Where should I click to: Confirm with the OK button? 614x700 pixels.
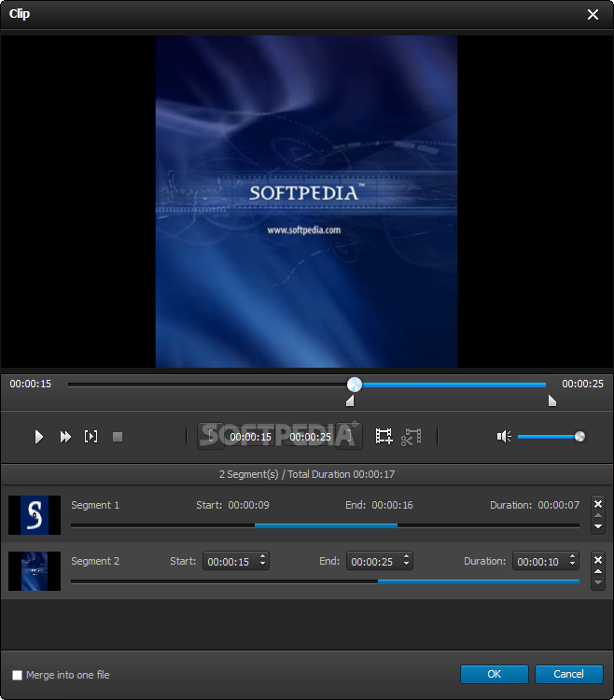click(495, 674)
